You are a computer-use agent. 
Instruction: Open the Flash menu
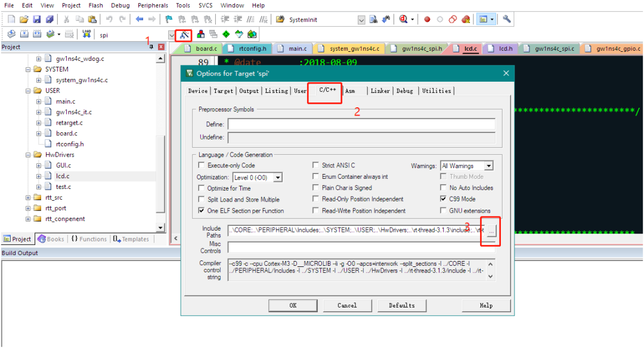point(95,5)
